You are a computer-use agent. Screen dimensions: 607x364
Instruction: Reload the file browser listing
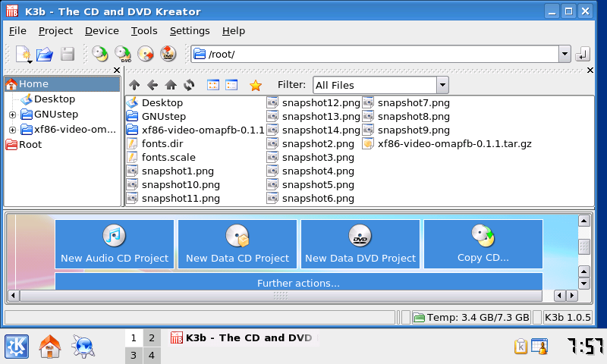(189, 85)
